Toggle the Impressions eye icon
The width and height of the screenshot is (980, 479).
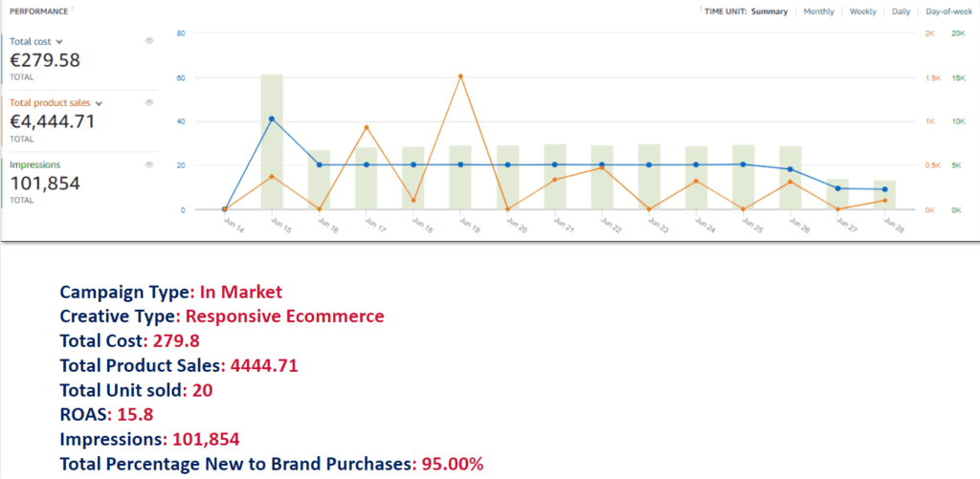(x=149, y=164)
